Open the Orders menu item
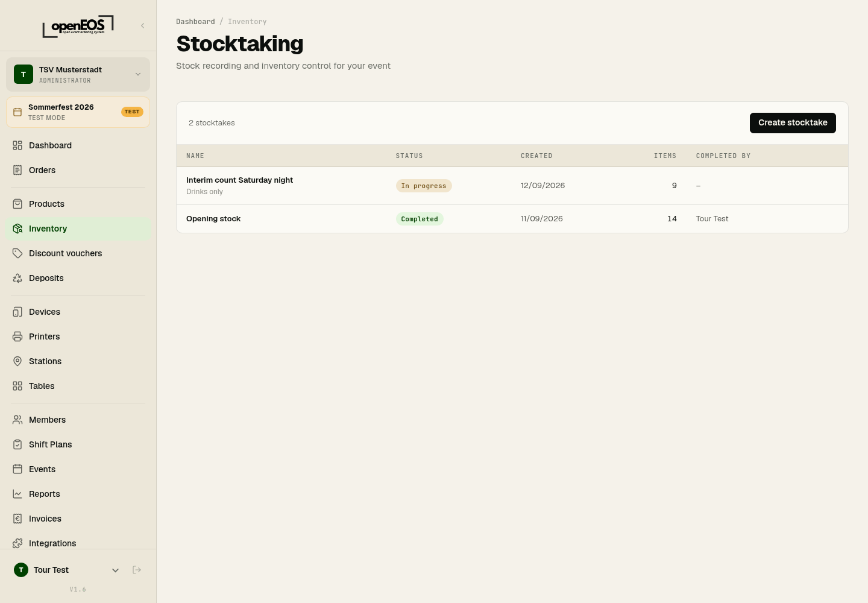Image resolution: width=868 pixels, height=603 pixels. (78, 170)
